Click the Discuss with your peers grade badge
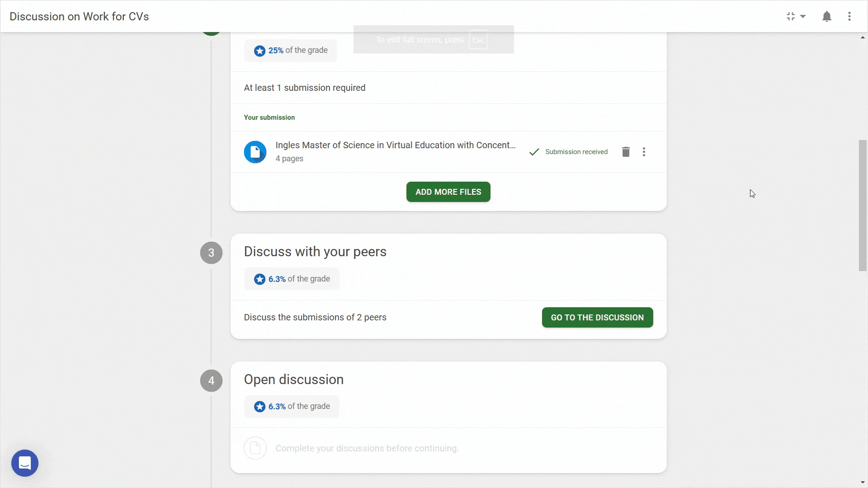The height and width of the screenshot is (488, 868). tap(292, 279)
